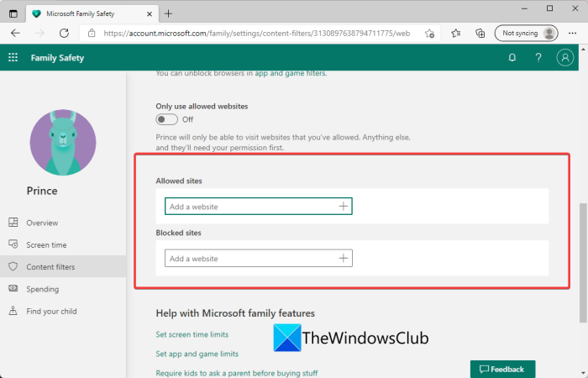Click the scrollbar up arrow
Viewport: 588px width, 378px height.
(583, 49)
